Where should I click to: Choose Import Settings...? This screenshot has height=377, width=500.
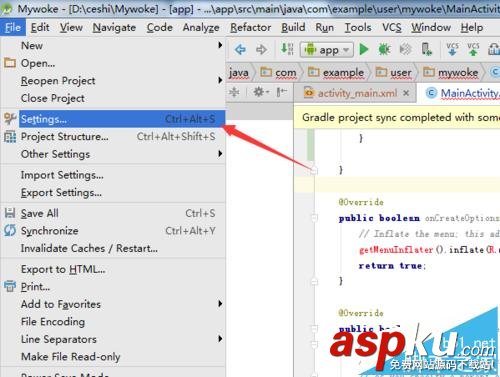point(113,175)
